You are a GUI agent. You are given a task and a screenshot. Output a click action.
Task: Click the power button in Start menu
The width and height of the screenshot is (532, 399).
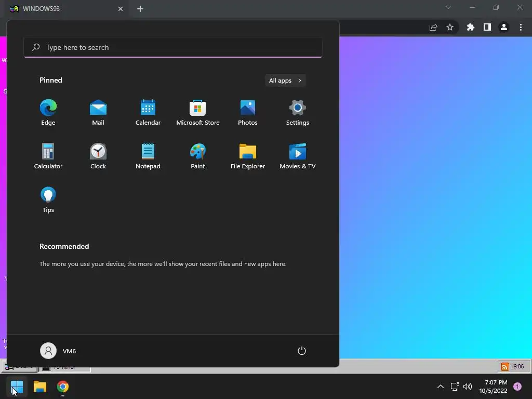[302, 351]
